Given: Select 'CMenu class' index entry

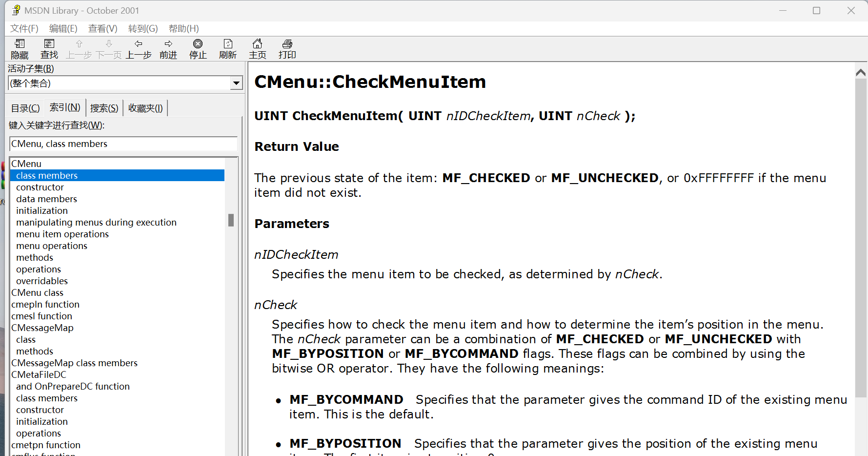Looking at the screenshot, I should (38, 292).
